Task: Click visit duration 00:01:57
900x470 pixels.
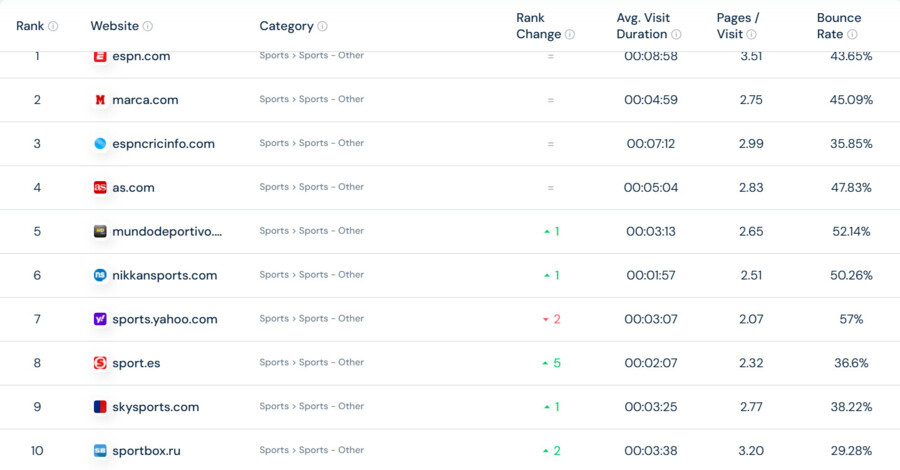Action: (651, 275)
